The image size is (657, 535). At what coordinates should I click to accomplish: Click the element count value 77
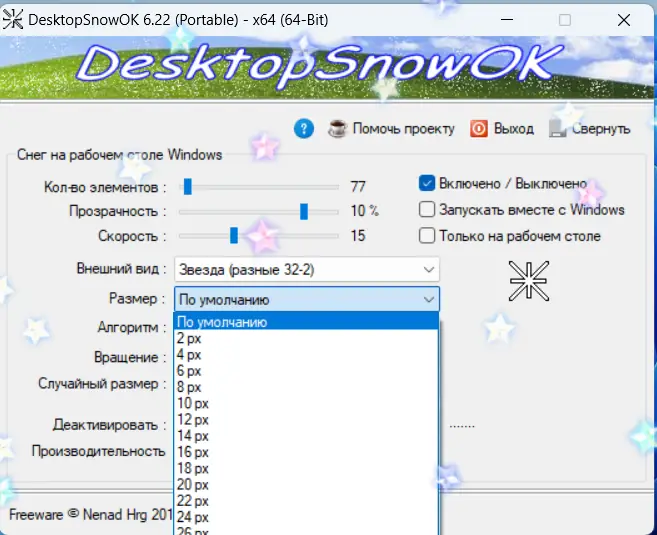pos(358,186)
